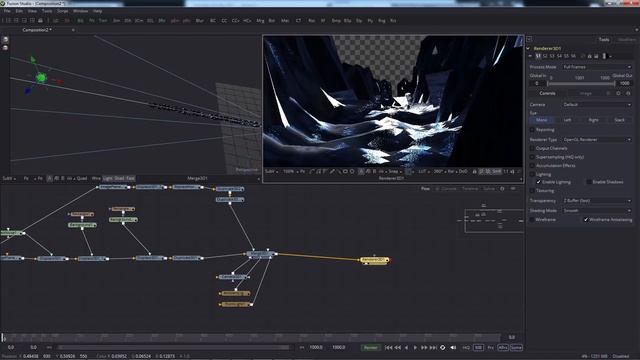
Task: Toggle the loop playback icon
Action: click(x=443, y=347)
